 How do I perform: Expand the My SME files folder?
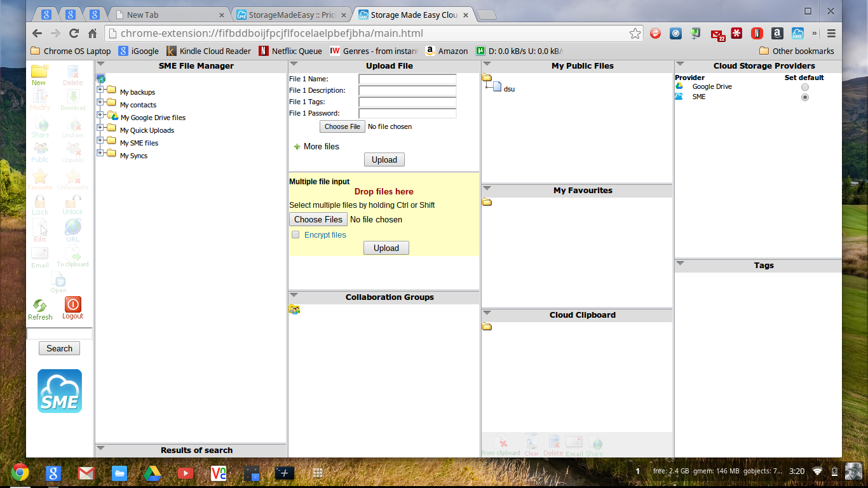(100, 140)
